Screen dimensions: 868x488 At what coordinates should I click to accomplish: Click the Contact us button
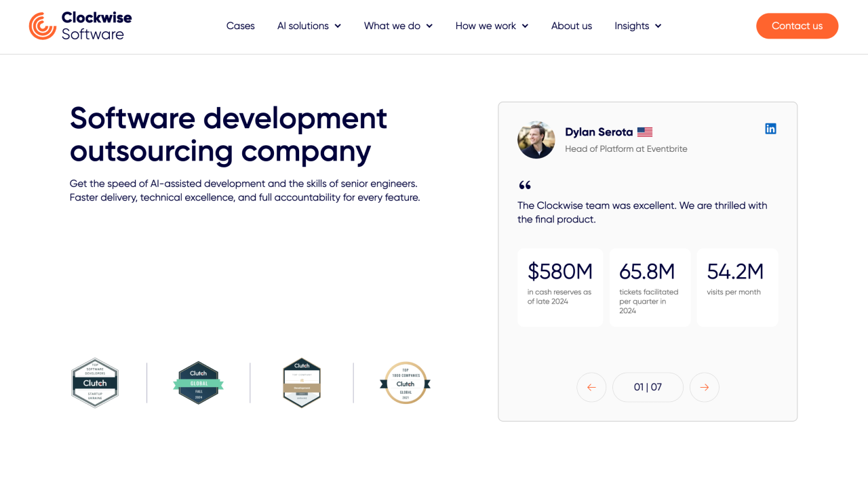coord(797,26)
